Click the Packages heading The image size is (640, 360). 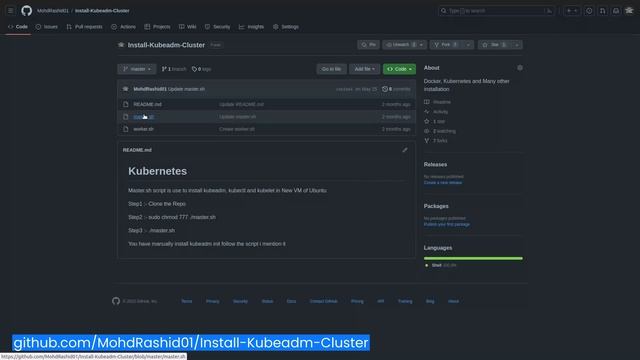click(x=436, y=206)
